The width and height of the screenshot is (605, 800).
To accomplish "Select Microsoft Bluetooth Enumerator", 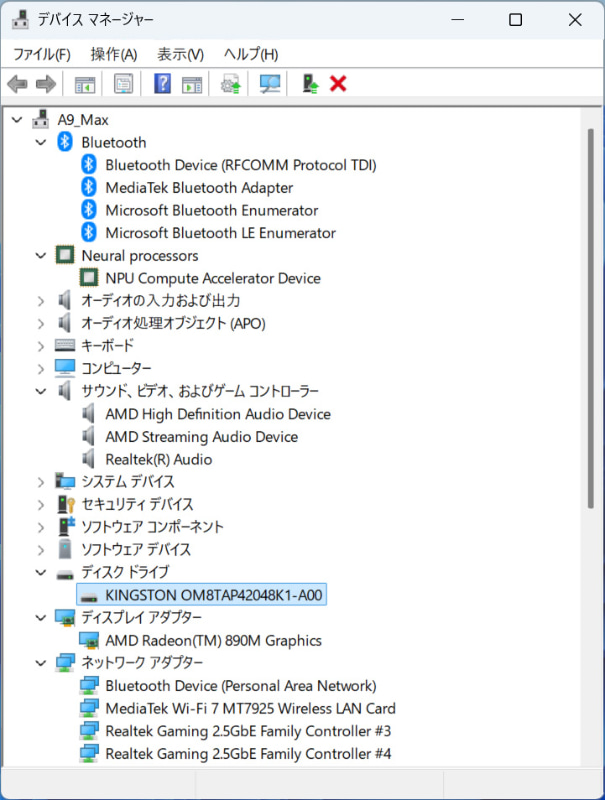I will [x=212, y=210].
